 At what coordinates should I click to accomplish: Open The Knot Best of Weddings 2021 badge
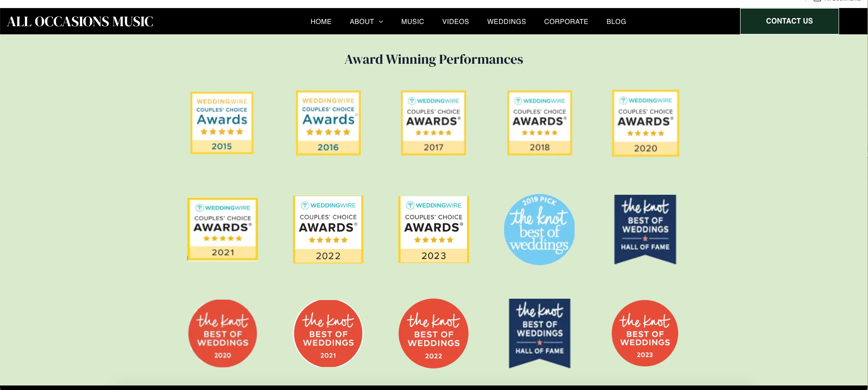pos(328,334)
